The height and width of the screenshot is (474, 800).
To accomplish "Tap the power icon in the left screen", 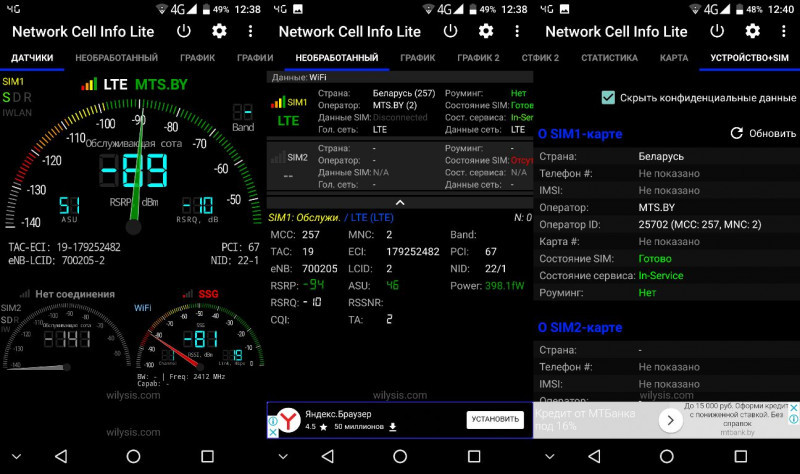I will click(x=184, y=31).
